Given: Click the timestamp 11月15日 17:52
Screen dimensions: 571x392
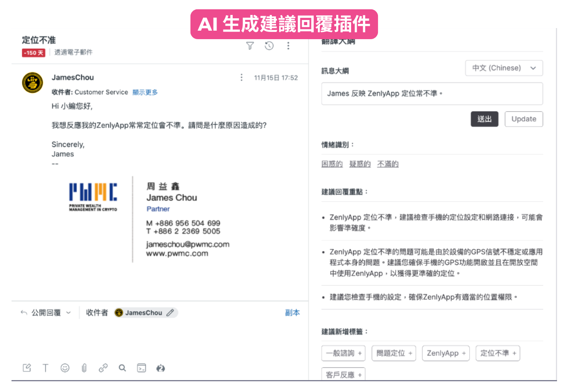Looking at the screenshot, I should click(x=276, y=78).
